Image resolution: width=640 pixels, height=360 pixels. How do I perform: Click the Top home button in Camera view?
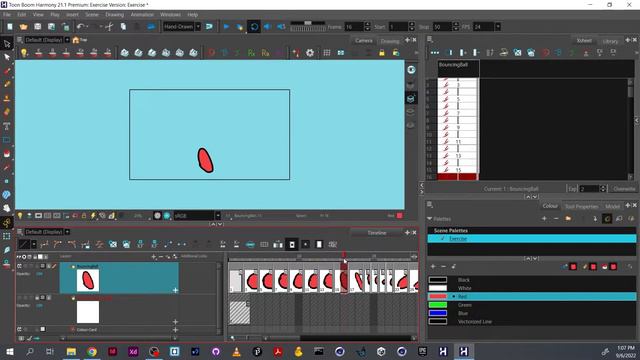(x=80, y=40)
